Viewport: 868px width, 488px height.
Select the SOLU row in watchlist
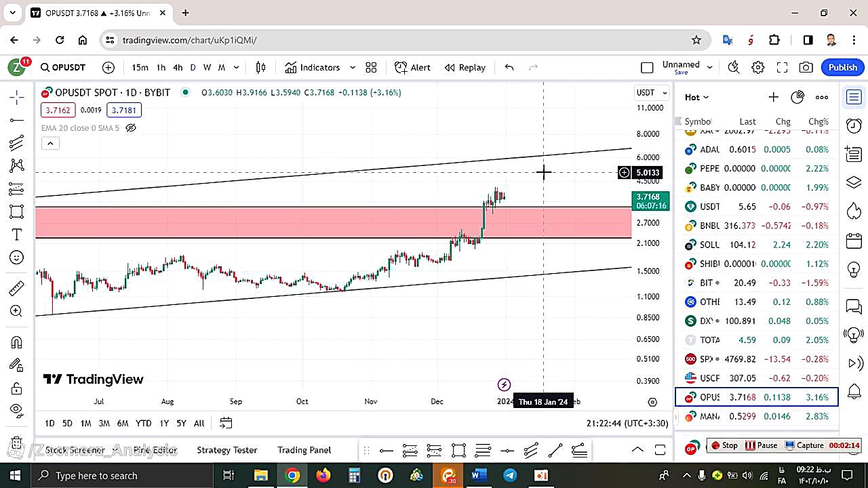click(x=757, y=245)
